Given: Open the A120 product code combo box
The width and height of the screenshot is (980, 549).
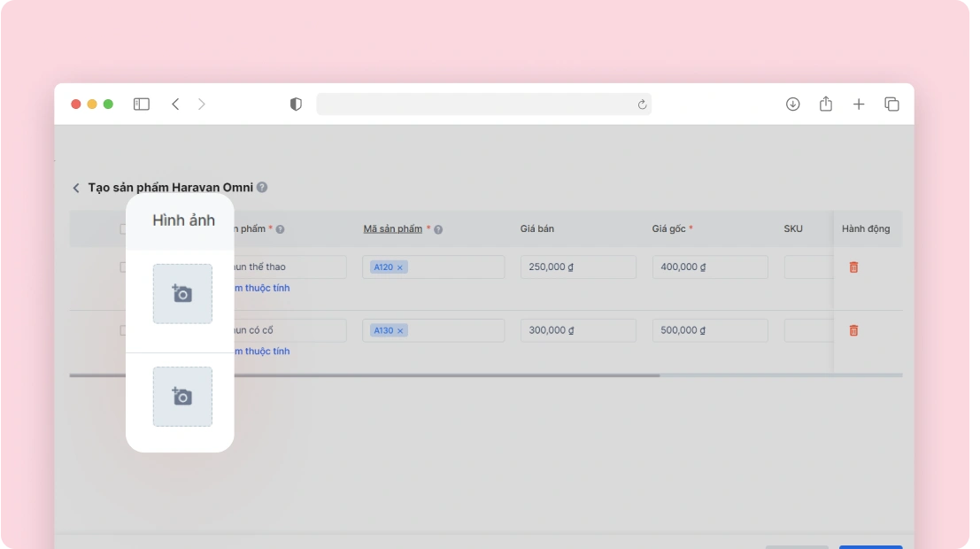Looking at the screenshot, I should [x=456, y=267].
